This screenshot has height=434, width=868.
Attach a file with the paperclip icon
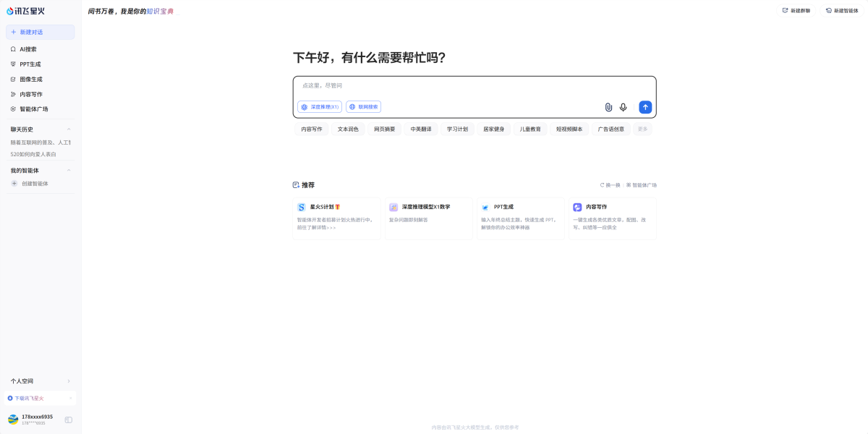pyautogui.click(x=608, y=107)
